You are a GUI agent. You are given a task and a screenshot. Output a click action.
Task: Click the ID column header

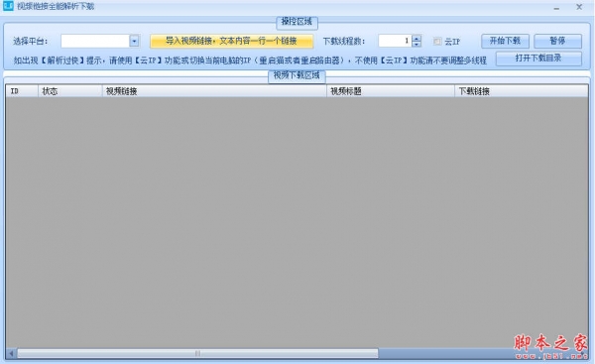(22, 91)
